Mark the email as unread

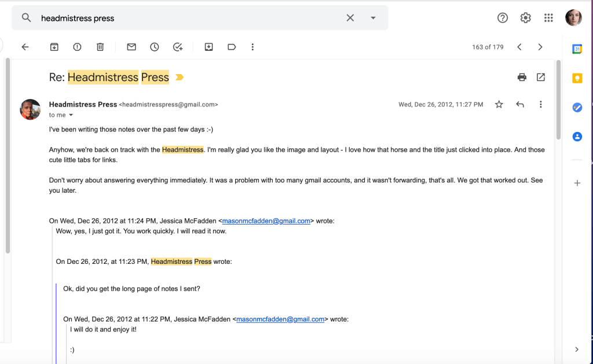tap(131, 47)
